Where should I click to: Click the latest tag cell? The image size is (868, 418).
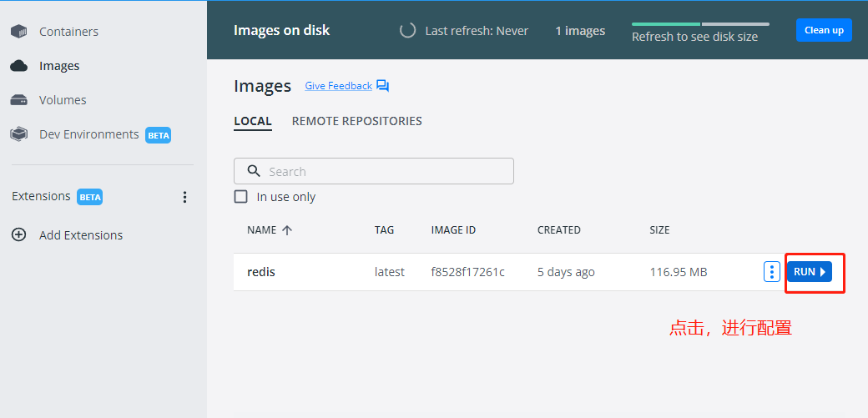[x=390, y=272]
